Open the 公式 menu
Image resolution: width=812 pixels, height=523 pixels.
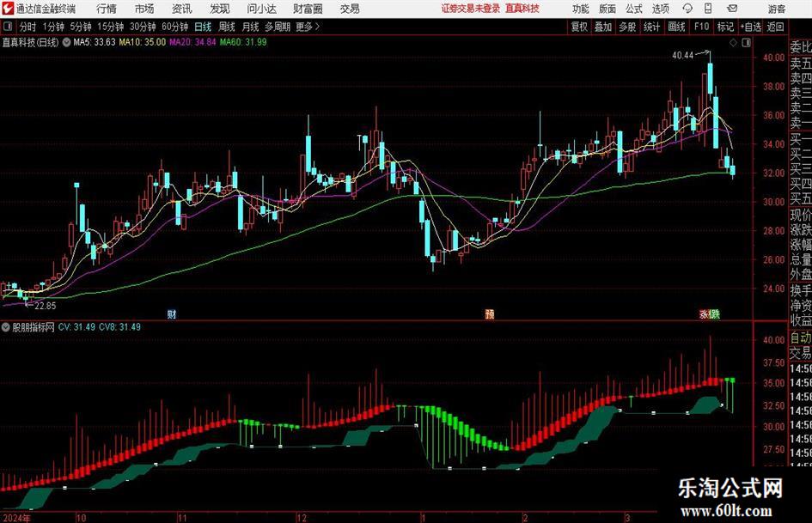tap(634, 9)
